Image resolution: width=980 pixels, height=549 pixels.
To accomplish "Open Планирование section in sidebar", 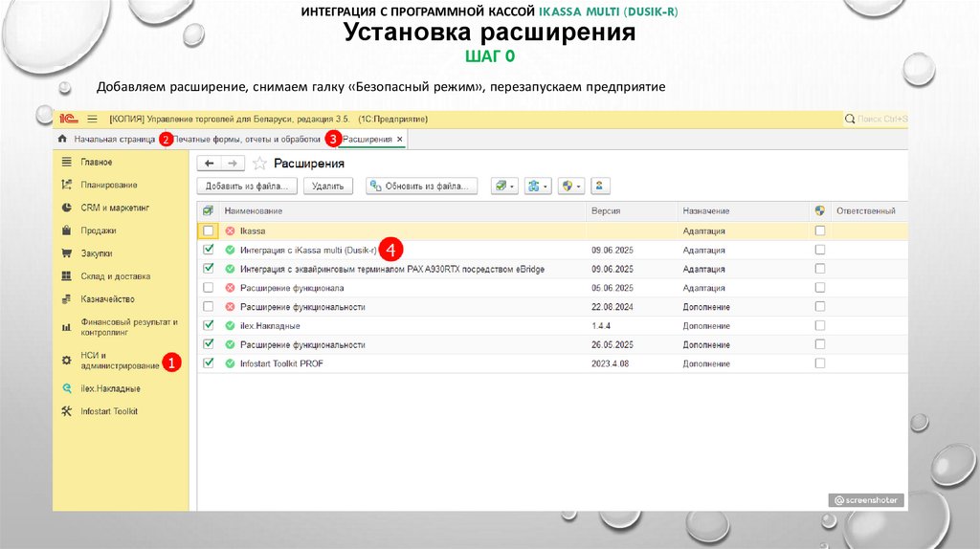I will click(109, 185).
